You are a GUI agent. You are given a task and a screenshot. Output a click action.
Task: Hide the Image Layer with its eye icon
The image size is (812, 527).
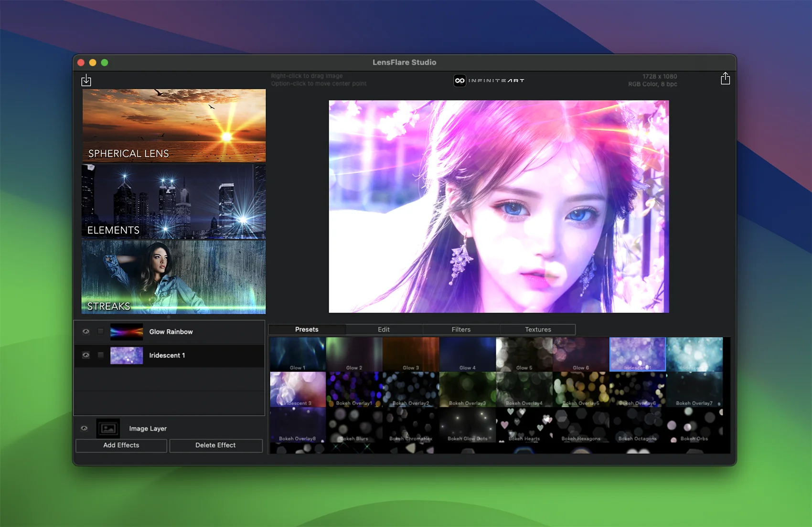click(x=84, y=428)
